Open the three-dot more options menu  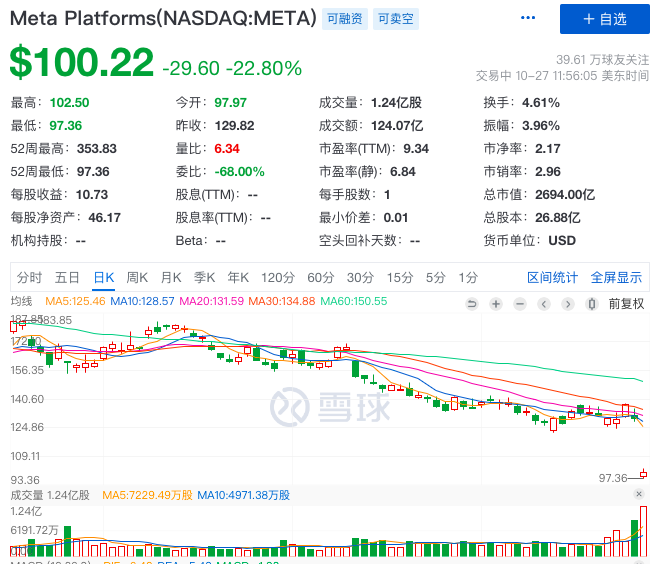tap(528, 19)
